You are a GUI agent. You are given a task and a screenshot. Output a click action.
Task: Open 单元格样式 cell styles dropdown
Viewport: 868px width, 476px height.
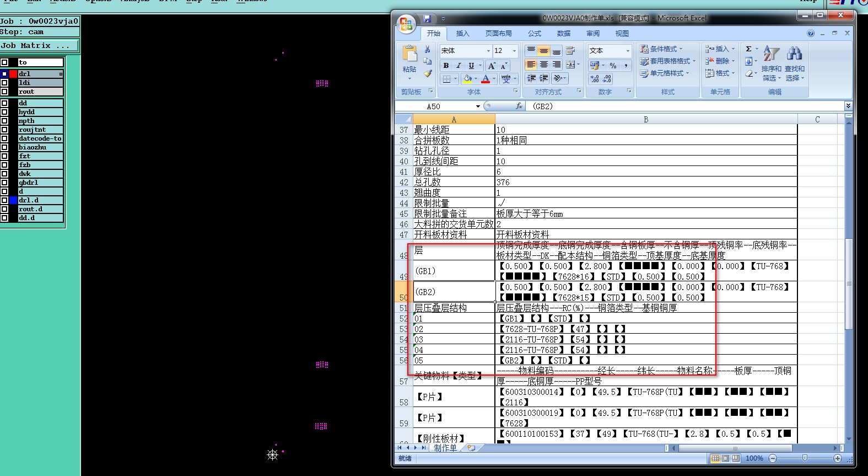665,73
